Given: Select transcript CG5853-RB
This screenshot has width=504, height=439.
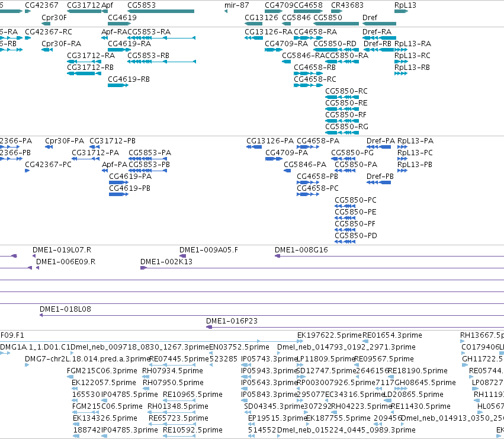Looking at the screenshot, I should [x=149, y=56].
